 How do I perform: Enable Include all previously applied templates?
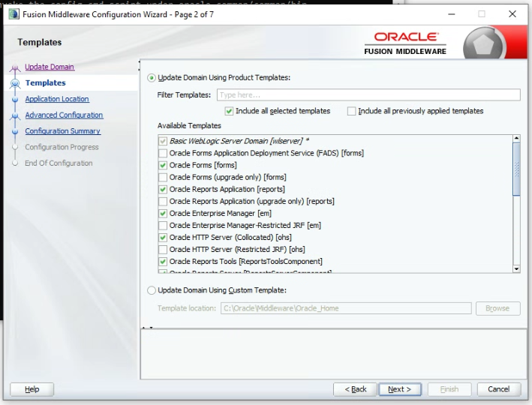[x=351, y=111]
